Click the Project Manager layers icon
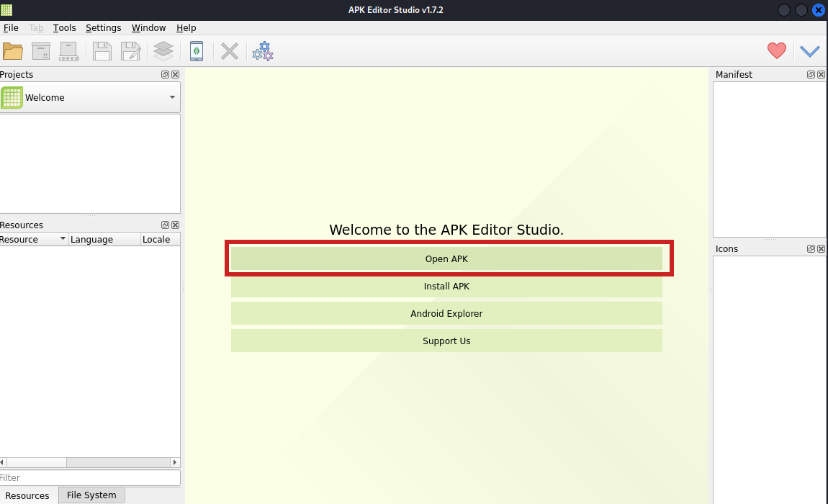Viewport: 828px width, 504px height. pyautogui.click(x=163, y=51)
